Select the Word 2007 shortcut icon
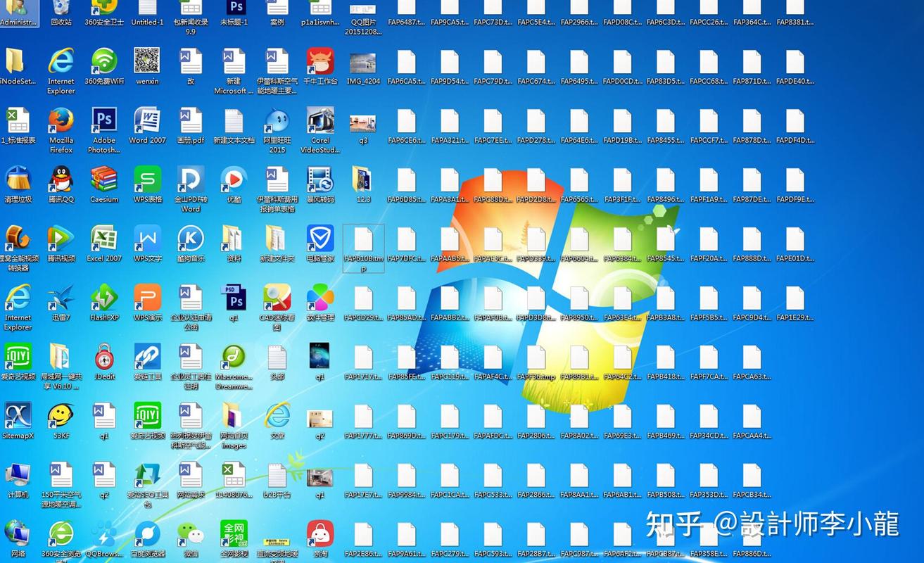 pos(148,121)
